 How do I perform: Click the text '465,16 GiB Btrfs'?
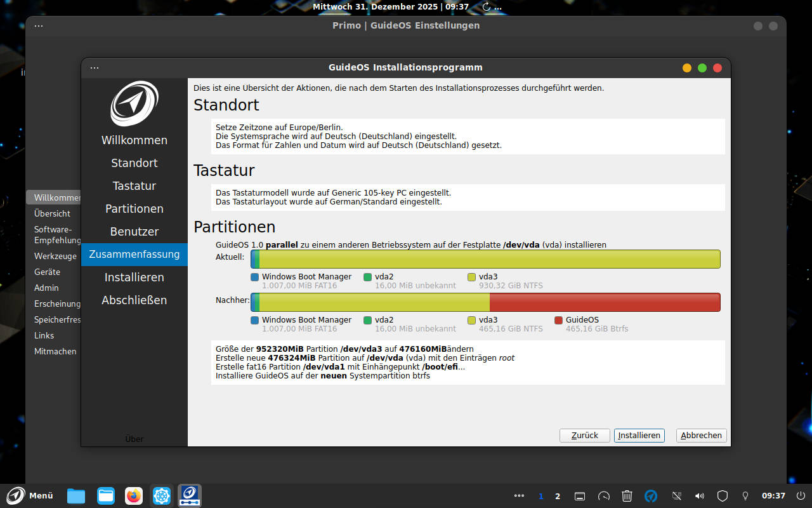coord(597,329)
